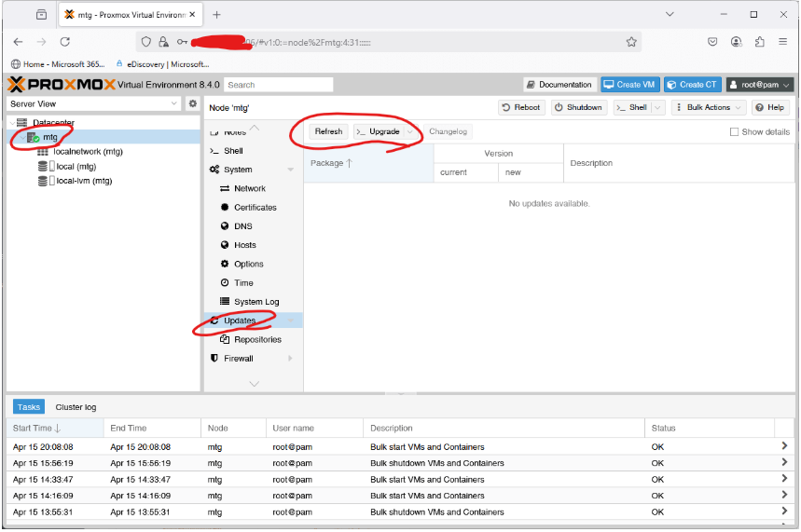Click the Refresh updates button

328,131
